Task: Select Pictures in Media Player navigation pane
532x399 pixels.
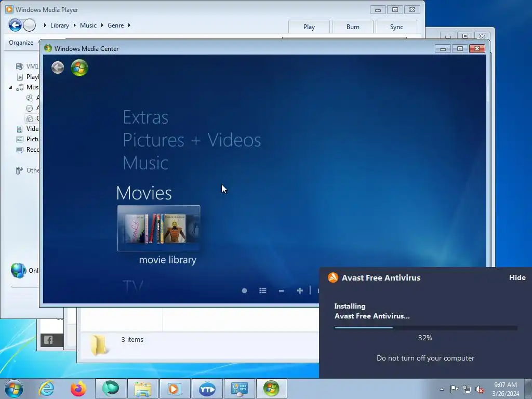Action: click(x=28, y=139)
